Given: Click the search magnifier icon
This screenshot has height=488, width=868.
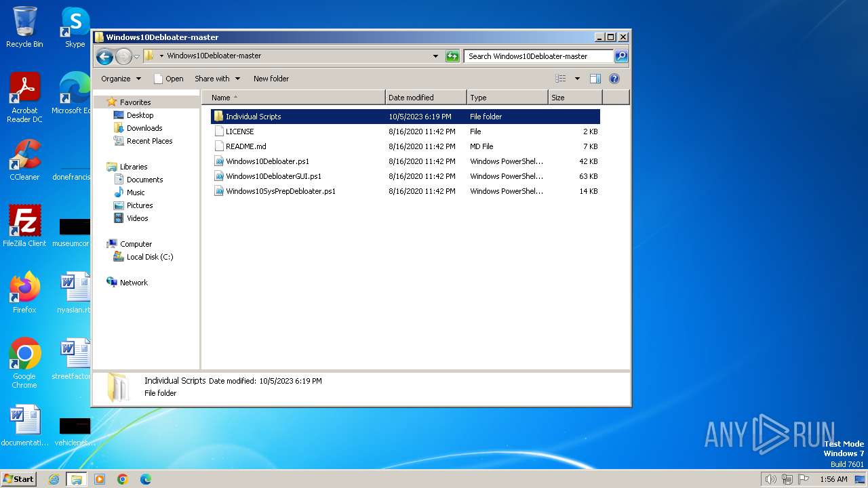Looking at the screenshot, I should [621, 56].
